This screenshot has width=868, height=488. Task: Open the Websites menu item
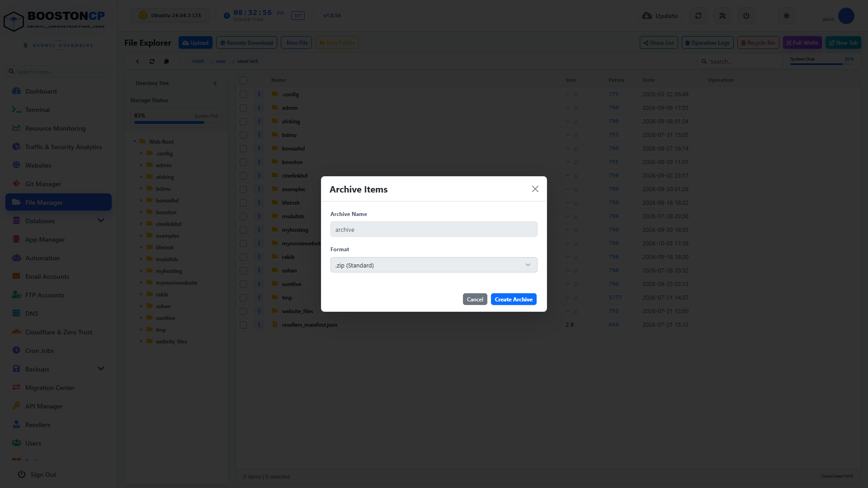pos(58,165)
